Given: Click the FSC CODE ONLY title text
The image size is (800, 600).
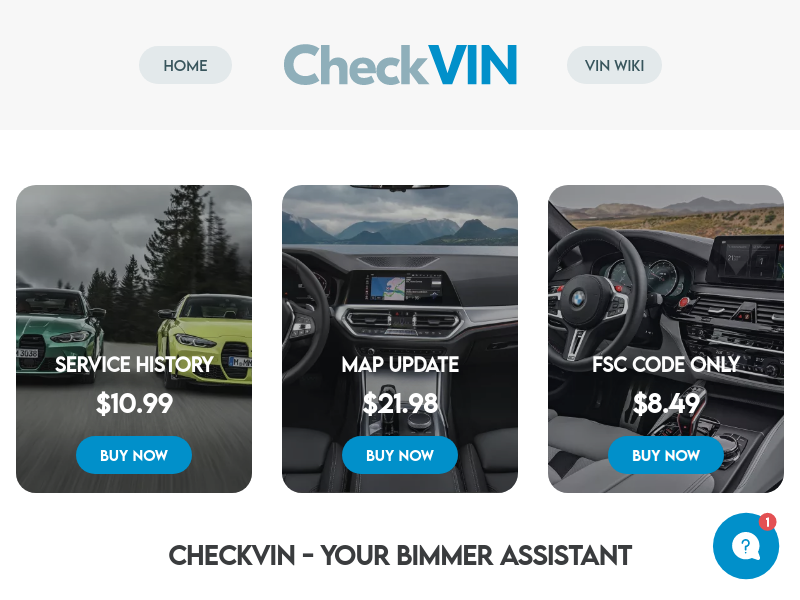Looking at the screenshot, I should (666, 364).
